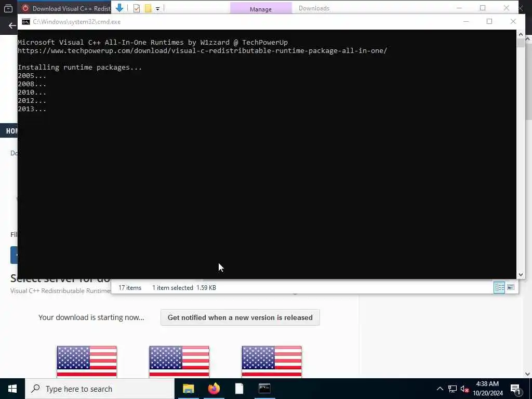
Task: Switch to the Manage ribbon tab
Action: (261, 9)
